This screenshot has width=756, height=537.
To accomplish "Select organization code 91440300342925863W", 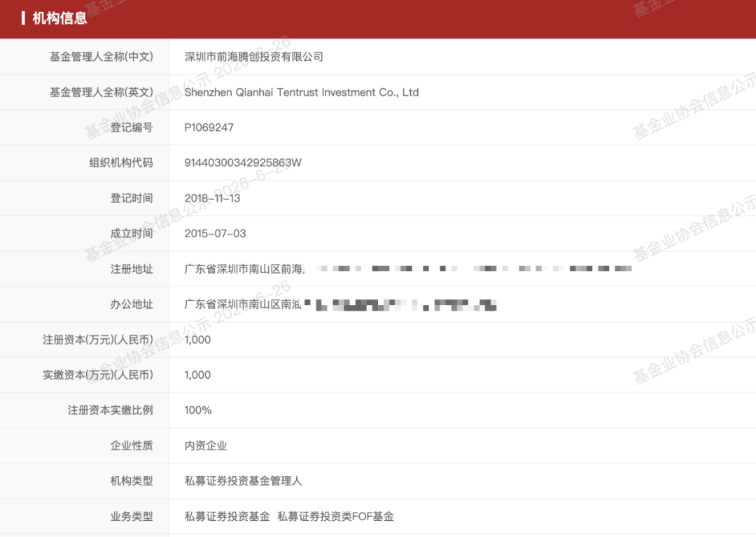I will 243,162.
